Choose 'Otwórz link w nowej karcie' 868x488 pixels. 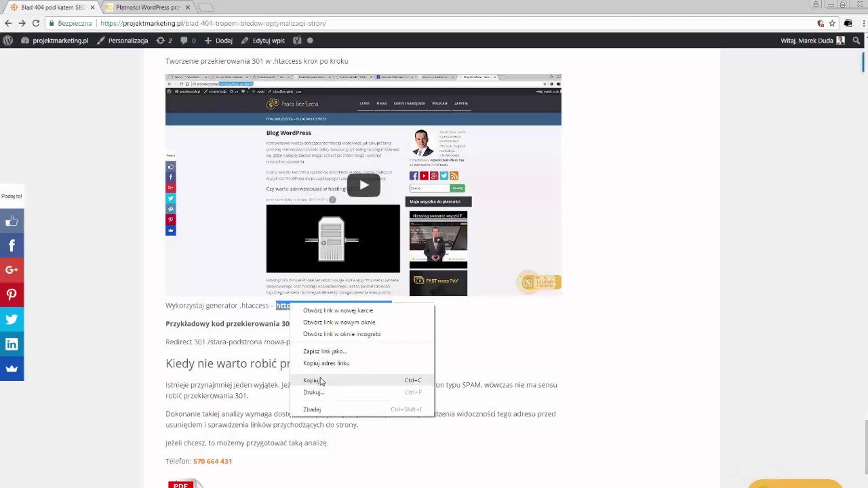point(361,310)
